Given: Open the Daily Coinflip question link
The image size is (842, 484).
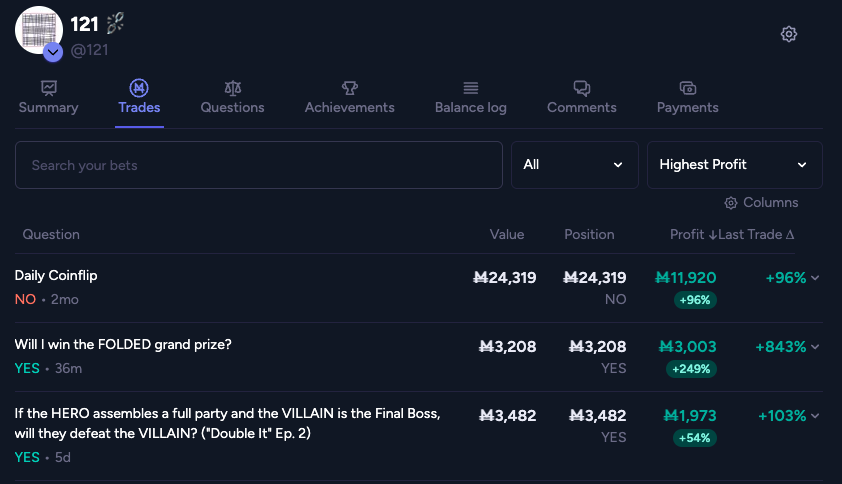Looking at the screenshot, I should 56,275.
